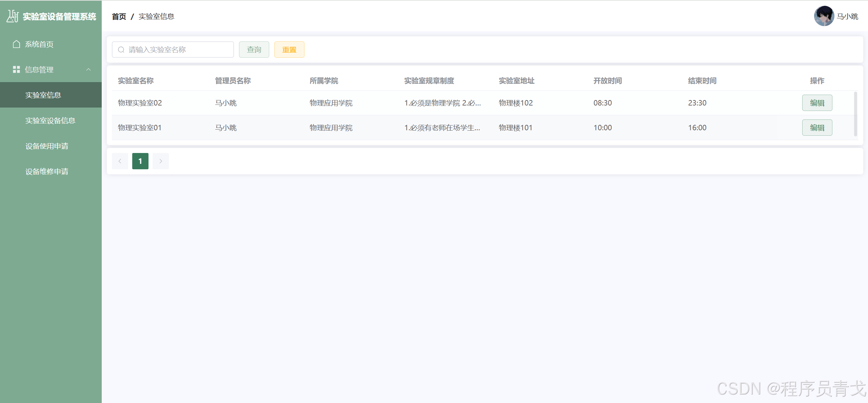Select the home icon beside 系统首页
Screen dimensions: 868x403
(x=16, y=44)
